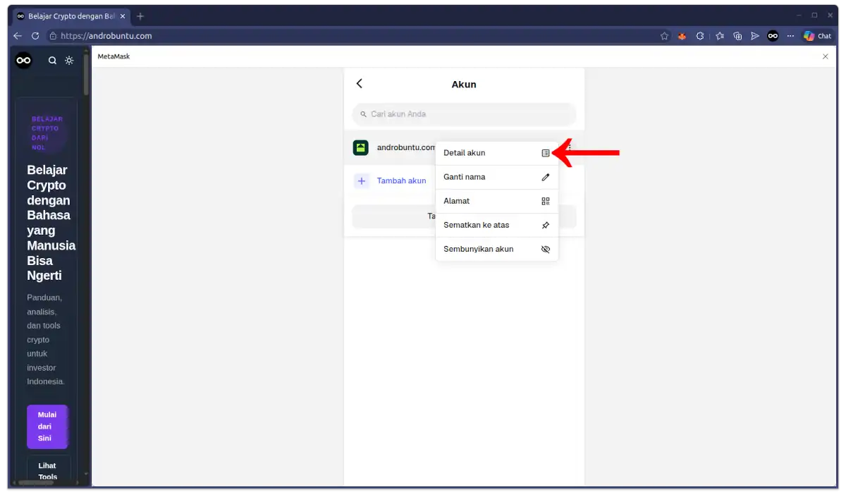Image resolution: width=846 pixels, height=504 pixels.
Task: Click the infinity extension icon in toolbar
Action: click(773, 36)
